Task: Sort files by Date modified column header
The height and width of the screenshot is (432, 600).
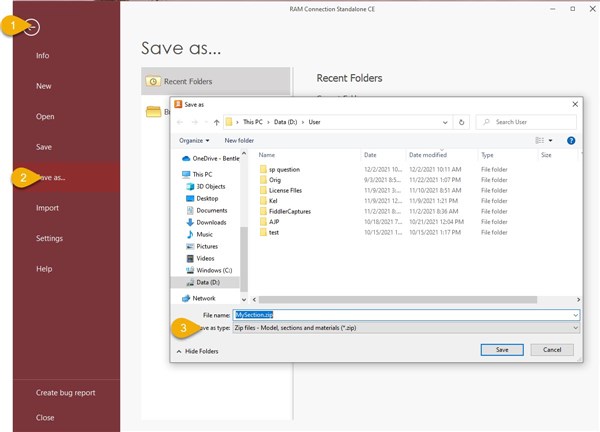Action: (428, 155)
